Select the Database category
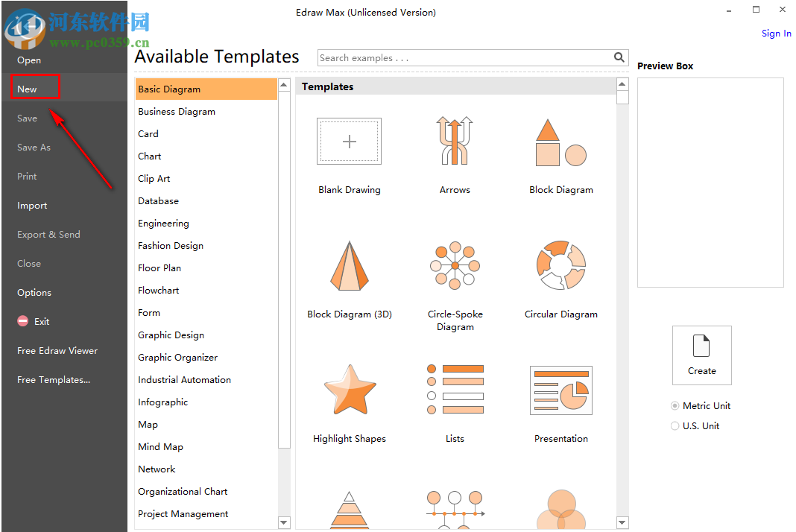This screenshot has height=532, width=796. pyautogui.click(x=206, y=200)
